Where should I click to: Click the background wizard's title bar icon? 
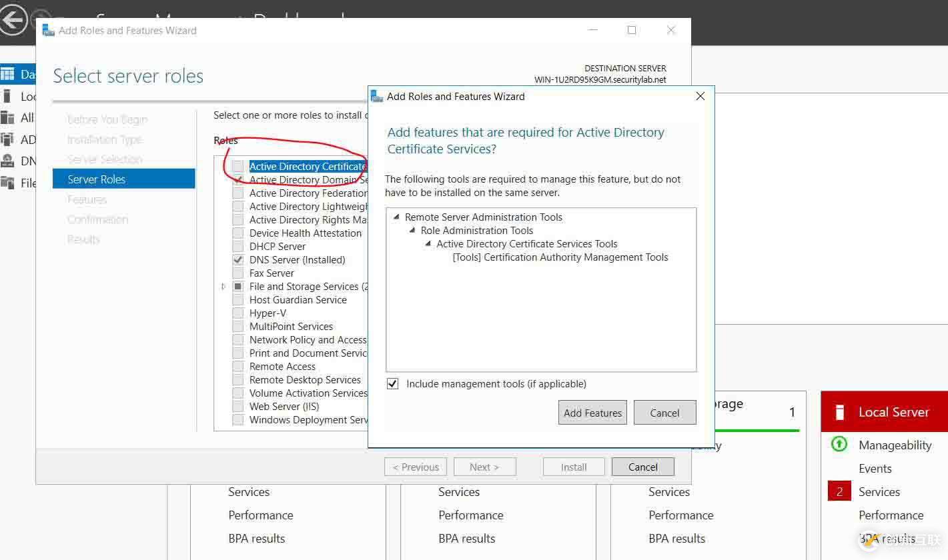coord(48,30)
